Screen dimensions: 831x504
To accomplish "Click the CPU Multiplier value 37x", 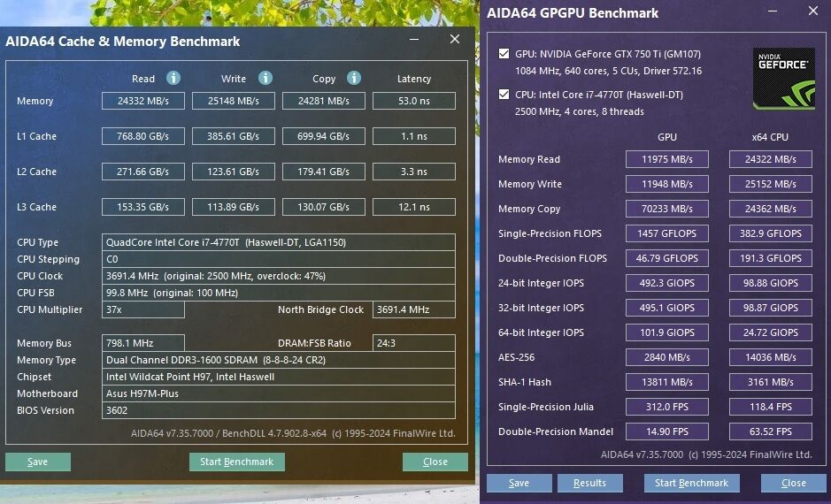I will pyautogui.click(x=143, y=309).
